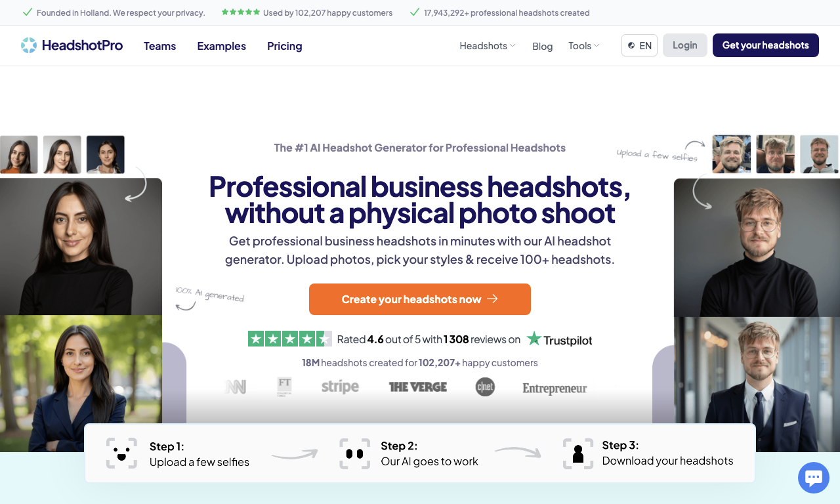
Task: Click The Verge logo
Action: 417,387
